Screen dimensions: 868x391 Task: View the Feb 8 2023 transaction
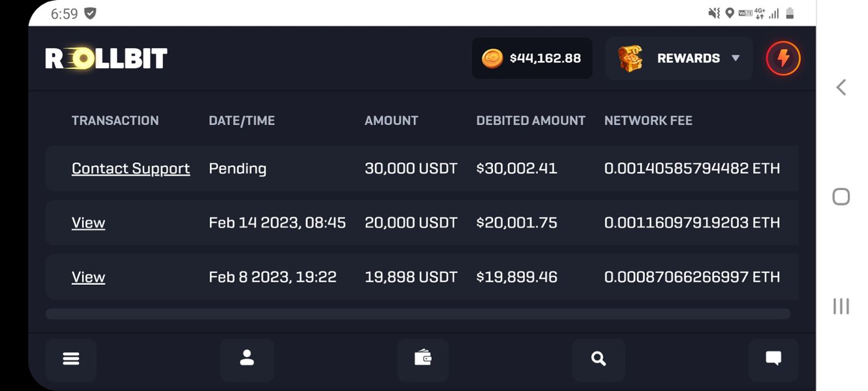tap(89, 277)
